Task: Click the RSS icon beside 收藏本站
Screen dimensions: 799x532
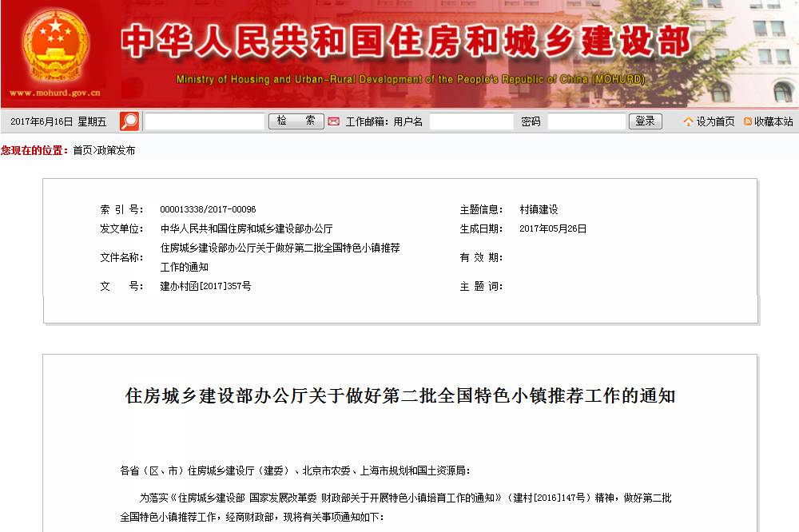Action: coord(748,121)
